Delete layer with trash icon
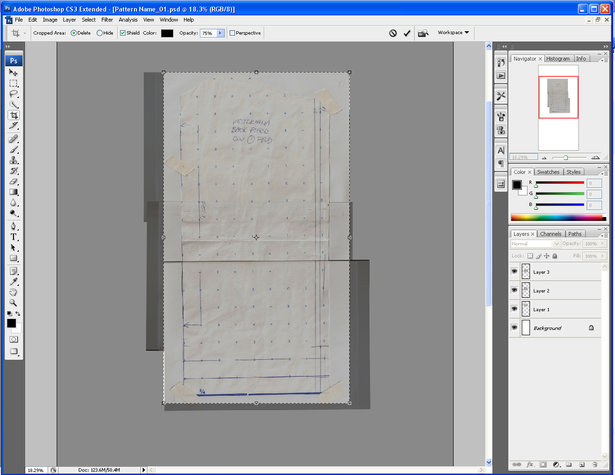This screenshot has height=475, width=615. 595,464
